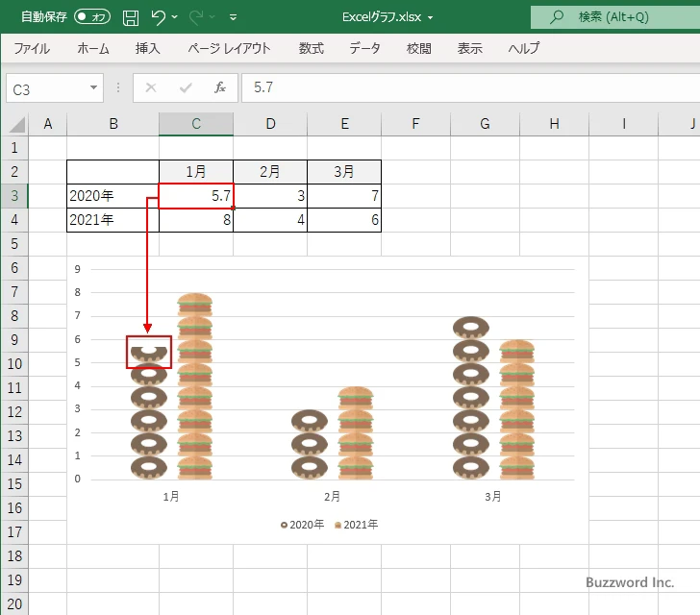The image size is (700, 615).
Task: Switch to the 数式 ribbon tab
Action: (x=311, y=48)
